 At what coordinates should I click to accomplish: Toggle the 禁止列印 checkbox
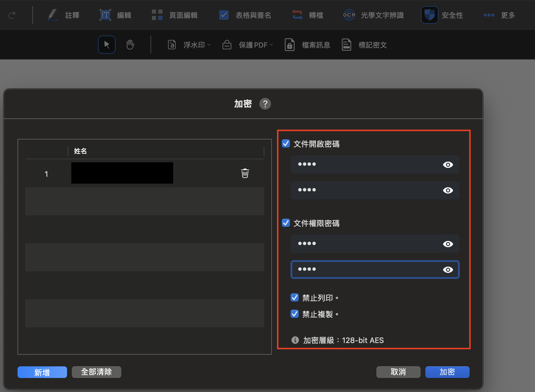pyautogui.click(x=295, y=297)
